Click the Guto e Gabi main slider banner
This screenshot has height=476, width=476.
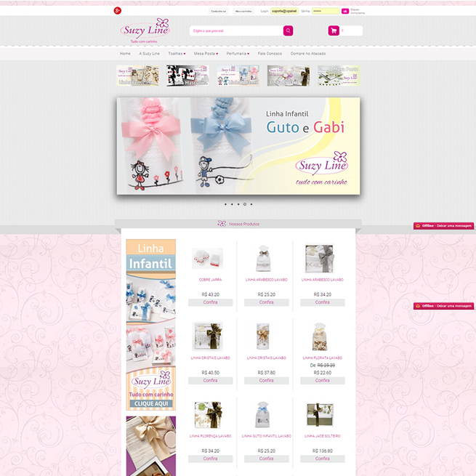pos(238,146)
